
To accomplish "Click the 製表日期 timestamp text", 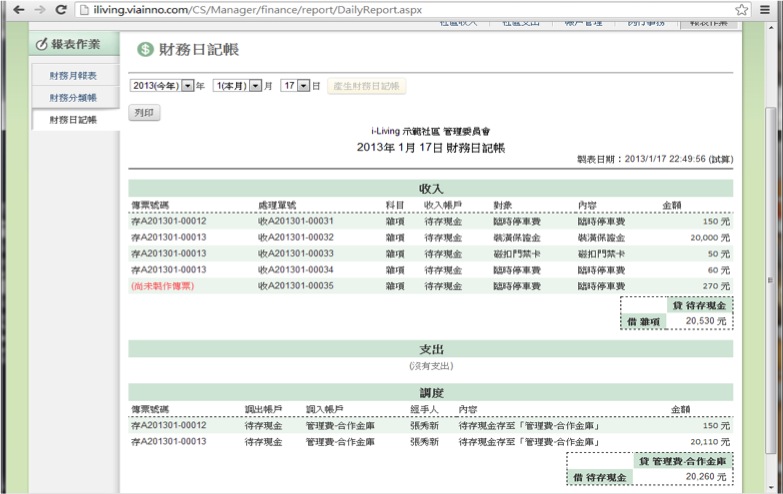I will [655, 159].
